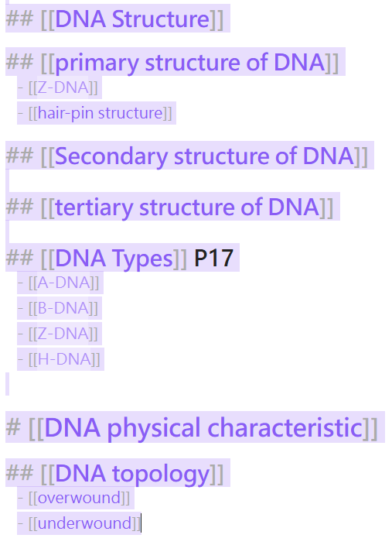Screen dimensions: 392x545
Task: Open the DNA Types heading link
Action: (x=114, y=259)
